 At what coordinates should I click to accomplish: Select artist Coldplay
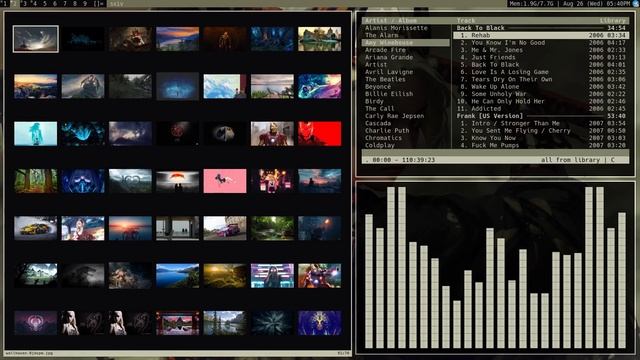[380, 146]
